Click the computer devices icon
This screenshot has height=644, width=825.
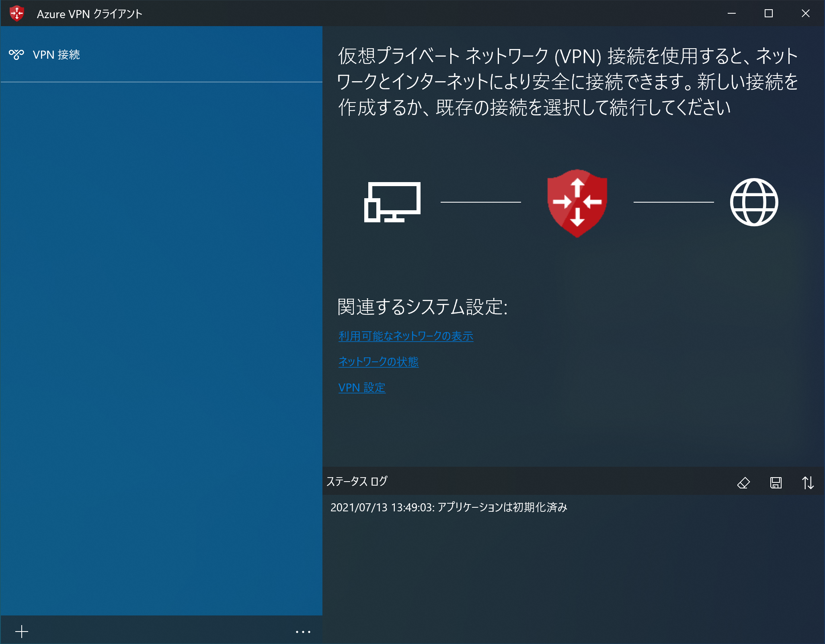click(x=392, y=202)
